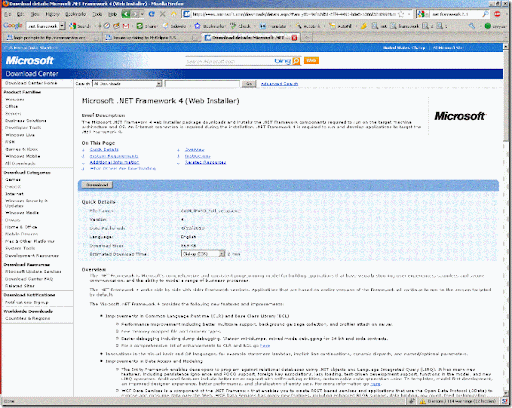The image size is (512, 408).
Task: Click the new tab button
Action: 307,38
